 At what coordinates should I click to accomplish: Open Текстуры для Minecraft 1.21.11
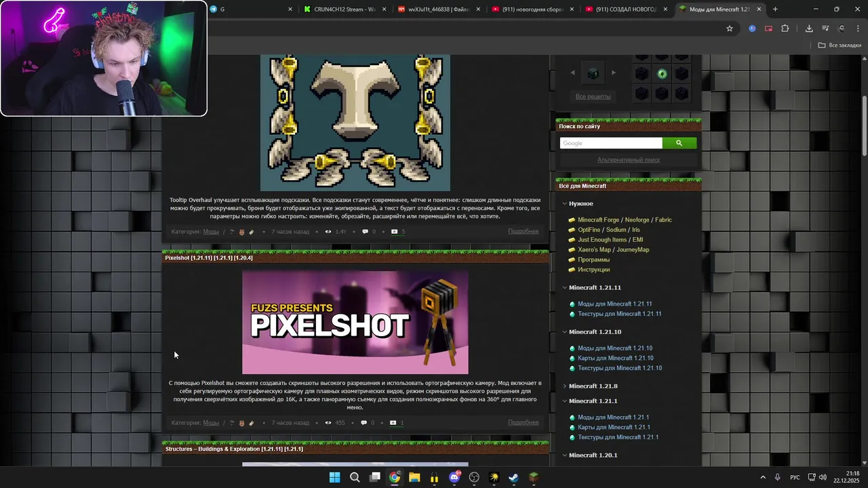pos(619,314)
